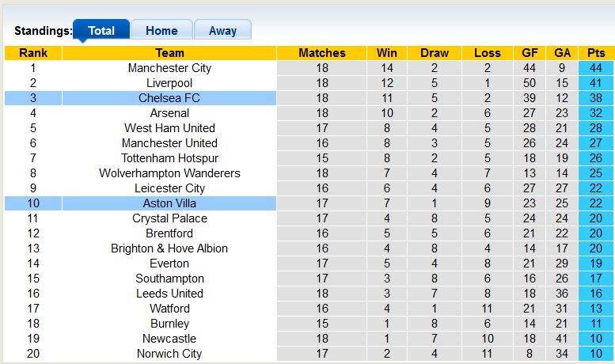This screenshot has height=364, width=615.
Task: Open the Liverpool team link
Action: [x=169, y=83]
